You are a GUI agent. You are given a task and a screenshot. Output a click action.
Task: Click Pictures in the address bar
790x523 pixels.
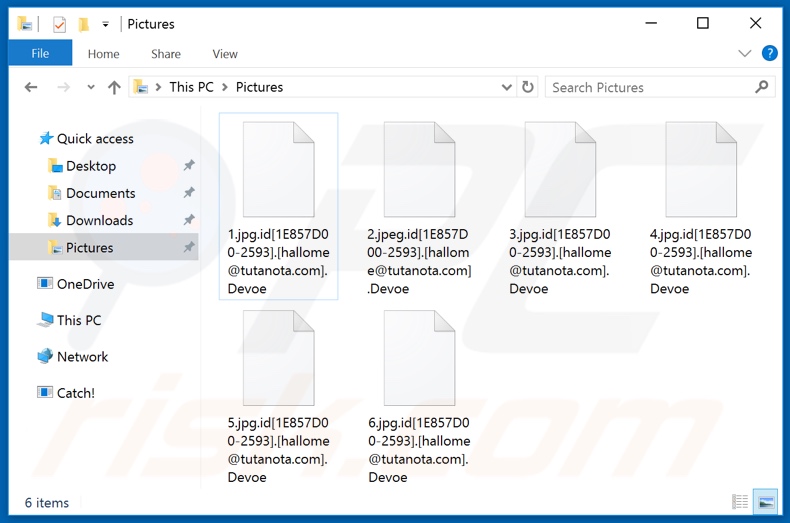click(x=259, y=87)
